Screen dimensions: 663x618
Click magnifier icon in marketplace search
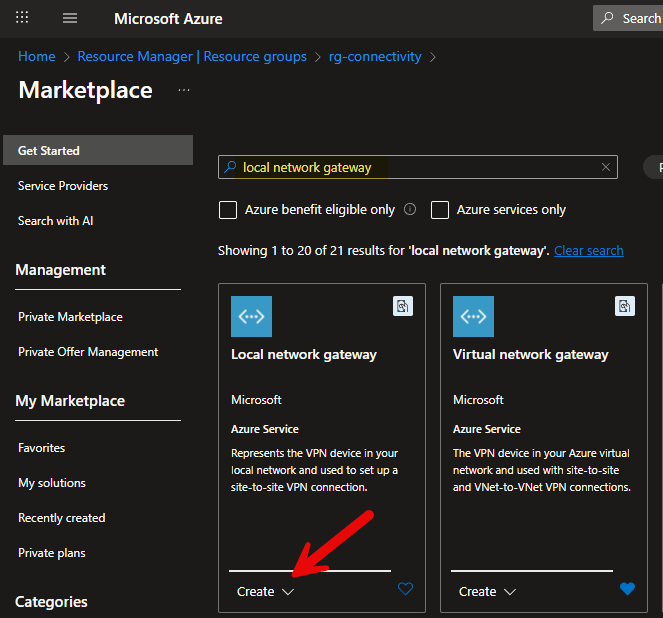pos(230,167)
